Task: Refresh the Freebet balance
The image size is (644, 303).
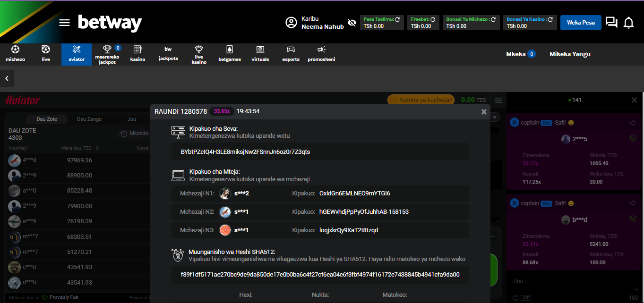Action: pos(432,19)
